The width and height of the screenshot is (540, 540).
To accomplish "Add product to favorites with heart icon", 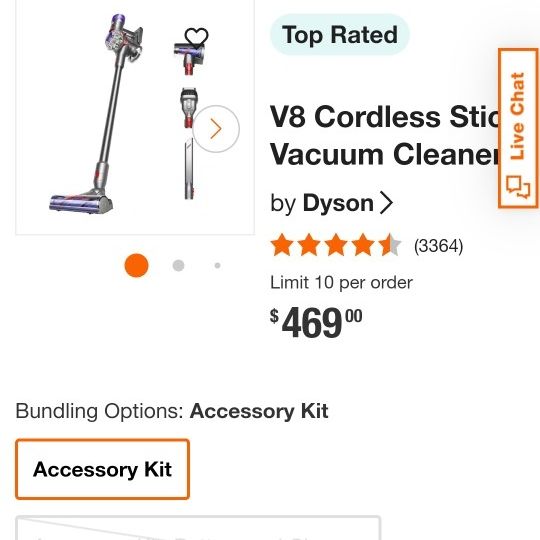I will point(196,38).
